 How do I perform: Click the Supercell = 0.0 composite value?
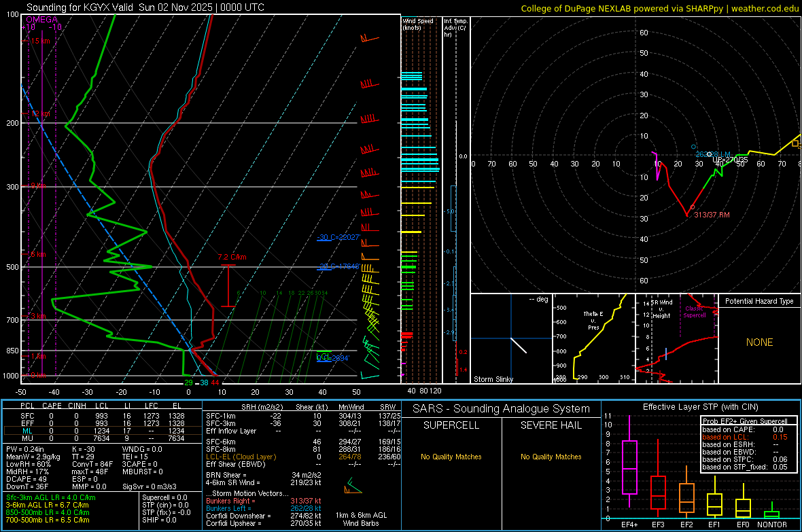164,497
